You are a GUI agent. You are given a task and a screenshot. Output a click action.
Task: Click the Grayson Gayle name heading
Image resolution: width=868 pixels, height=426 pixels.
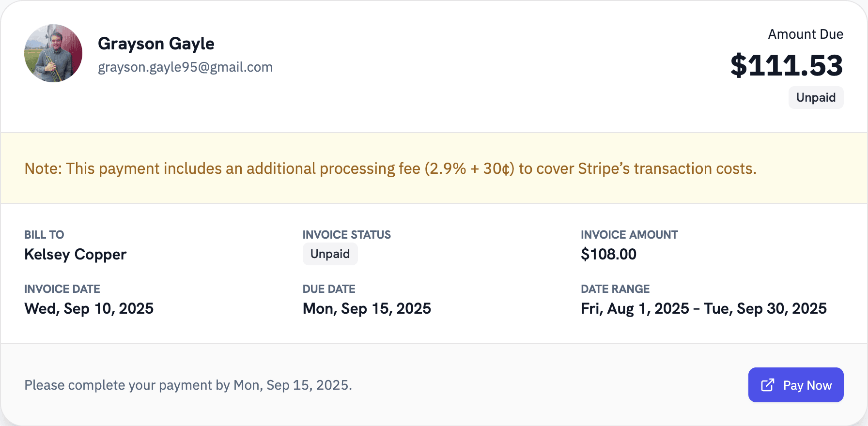click(x=156, y=44)
